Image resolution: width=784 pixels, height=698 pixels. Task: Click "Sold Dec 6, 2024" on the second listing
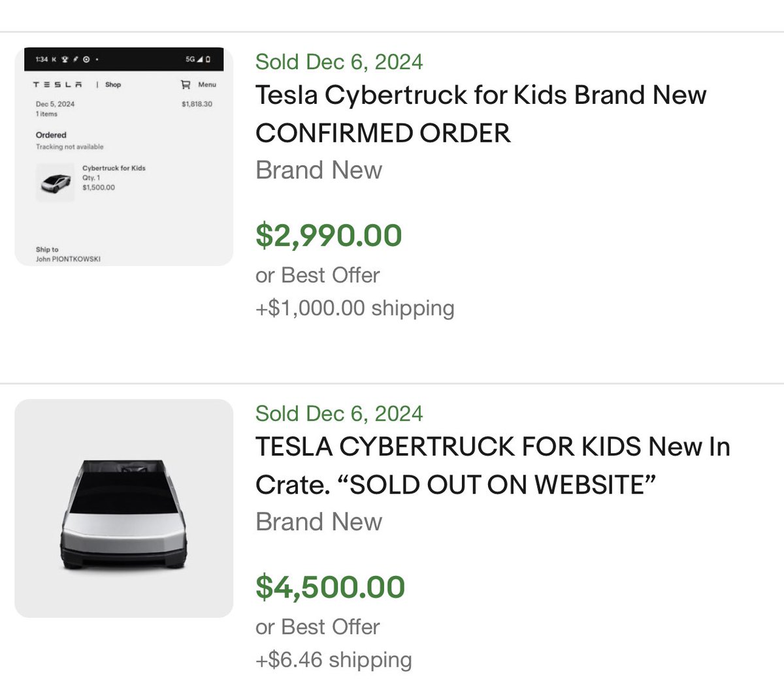click(x=339, y=413)
